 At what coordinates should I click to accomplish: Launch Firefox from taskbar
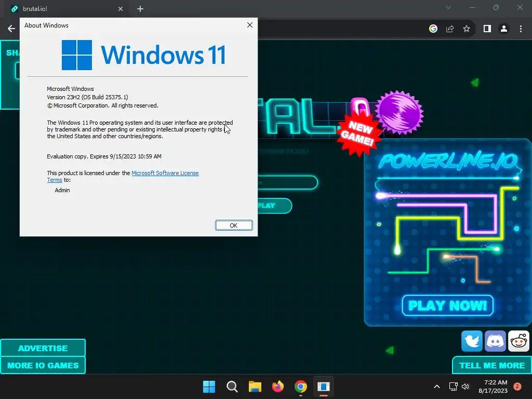pos(278,387)
